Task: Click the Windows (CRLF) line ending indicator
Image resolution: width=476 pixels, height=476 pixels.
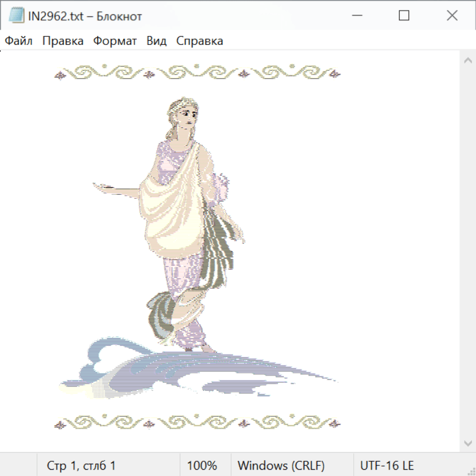Action: tap(281, 465)
